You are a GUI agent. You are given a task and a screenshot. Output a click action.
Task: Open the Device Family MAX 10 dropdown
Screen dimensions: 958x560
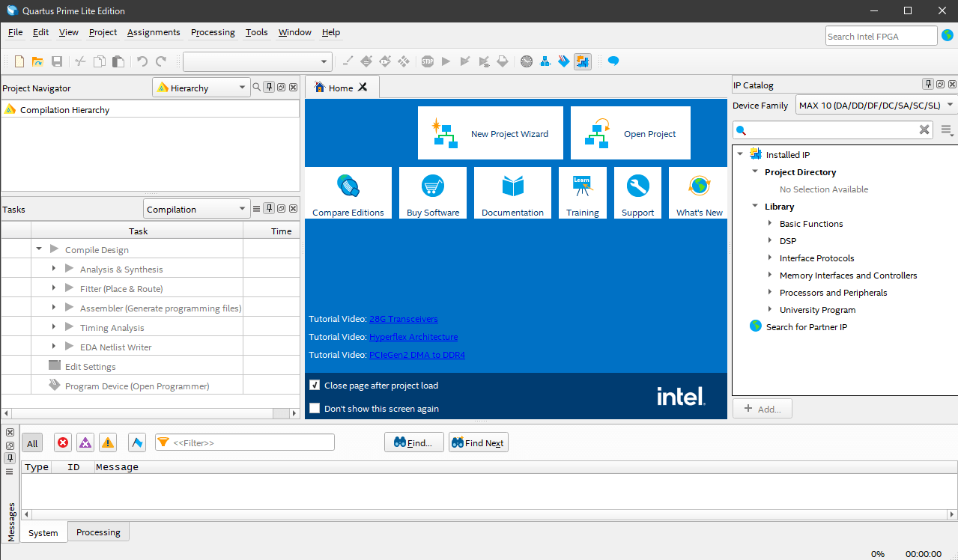[876, 105]
